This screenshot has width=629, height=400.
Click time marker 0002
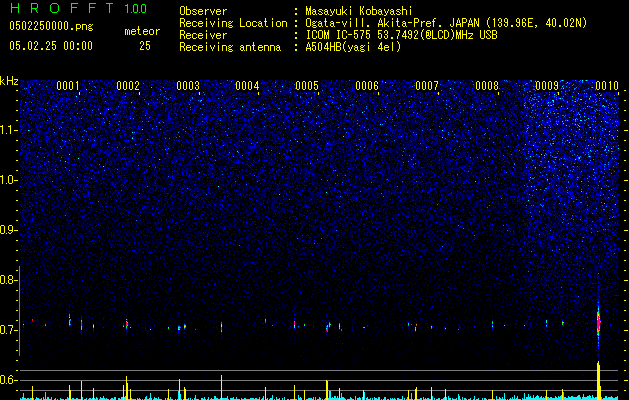click(128, 86)
